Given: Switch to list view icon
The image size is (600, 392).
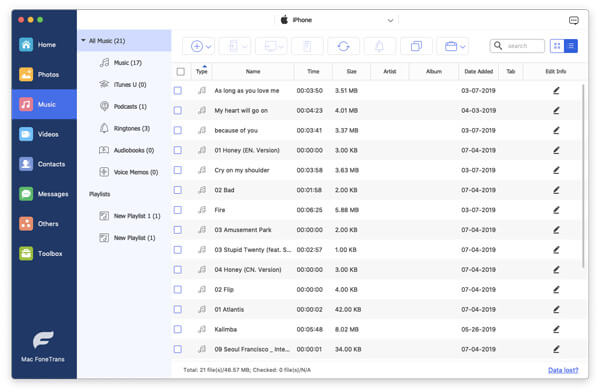Looking at the screenshot, I should [571, 46].
